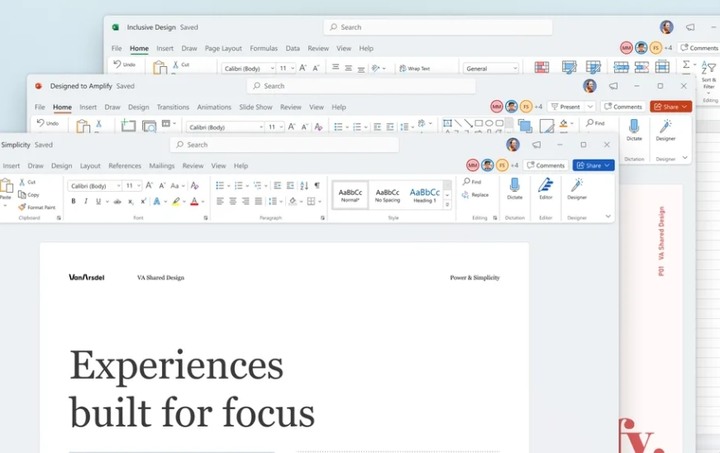Open the Formulas tab in Excel

click(x=264, y=48)
